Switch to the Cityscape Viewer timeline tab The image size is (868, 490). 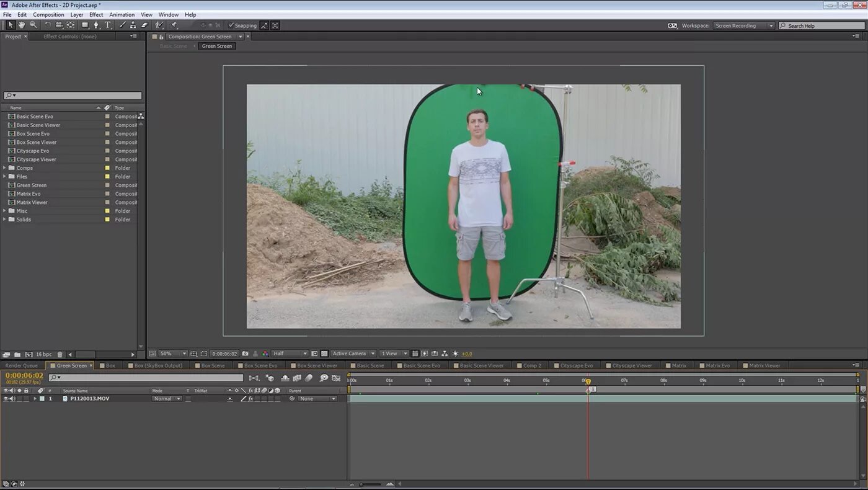coord(628,365)
